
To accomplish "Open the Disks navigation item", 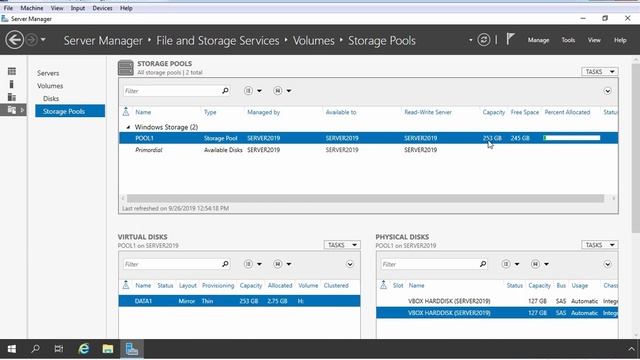I will [x=51, y=98].
